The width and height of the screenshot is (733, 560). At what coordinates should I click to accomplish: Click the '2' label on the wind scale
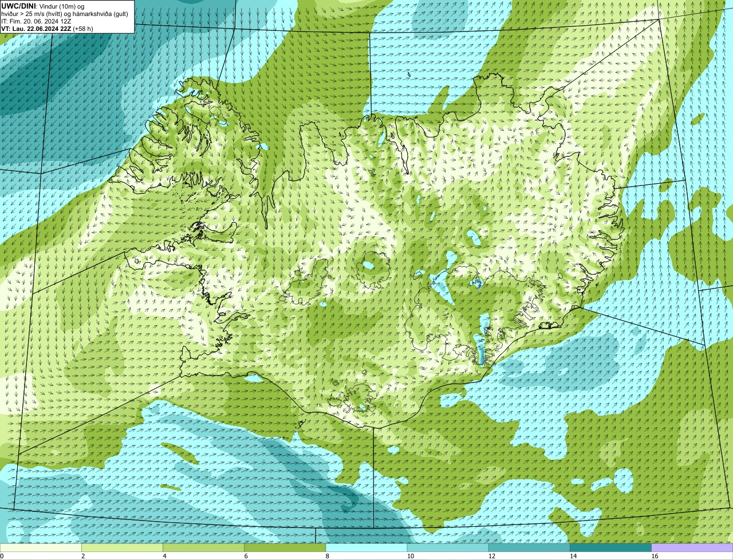pos(83,556)
